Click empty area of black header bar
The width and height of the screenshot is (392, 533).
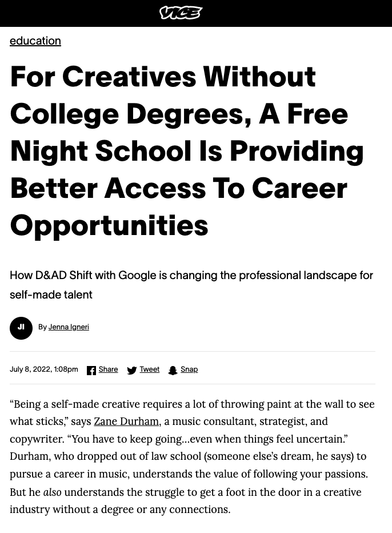click(x=314, y=13)
